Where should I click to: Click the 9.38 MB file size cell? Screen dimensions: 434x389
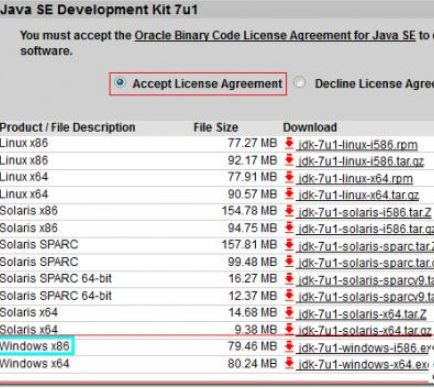pos(256,329)
